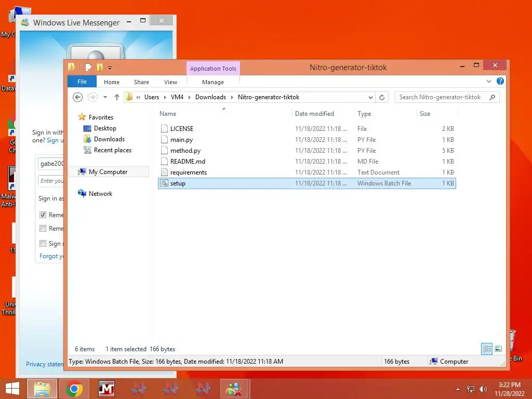The image size is (532, 399).
Task: Click the volume speaker tray icon
Action: (x=483, y=389)
